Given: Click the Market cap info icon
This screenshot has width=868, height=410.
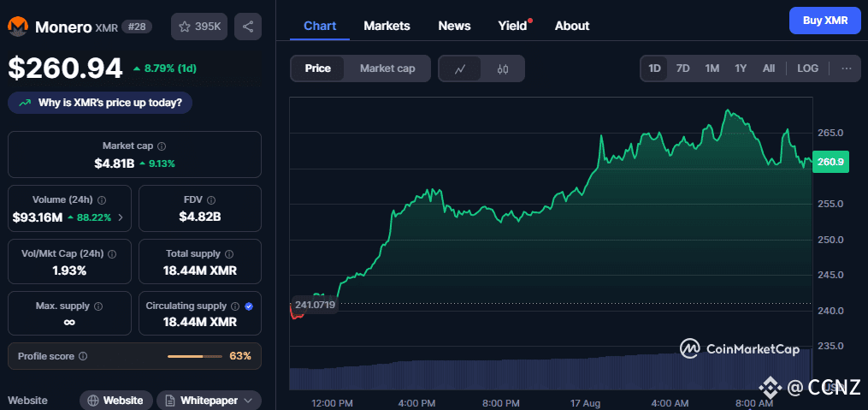Looking at the screenshot, I should 162,146.
